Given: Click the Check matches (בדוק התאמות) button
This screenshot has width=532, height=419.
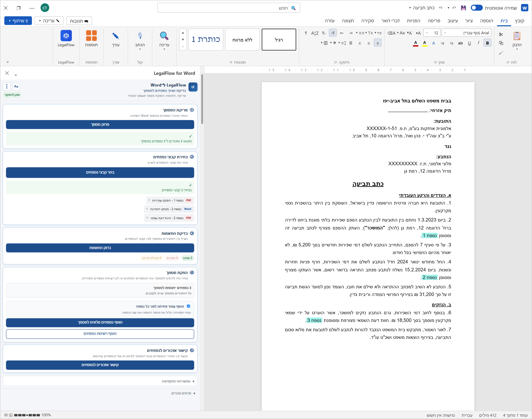Looking at the screenshot, I should click(100, 248).
